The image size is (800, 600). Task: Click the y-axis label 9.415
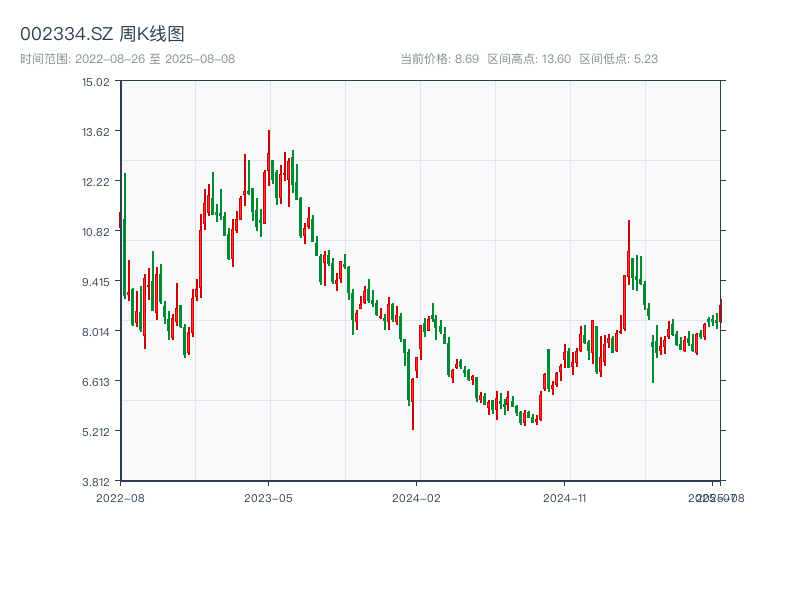pos(95,282)
